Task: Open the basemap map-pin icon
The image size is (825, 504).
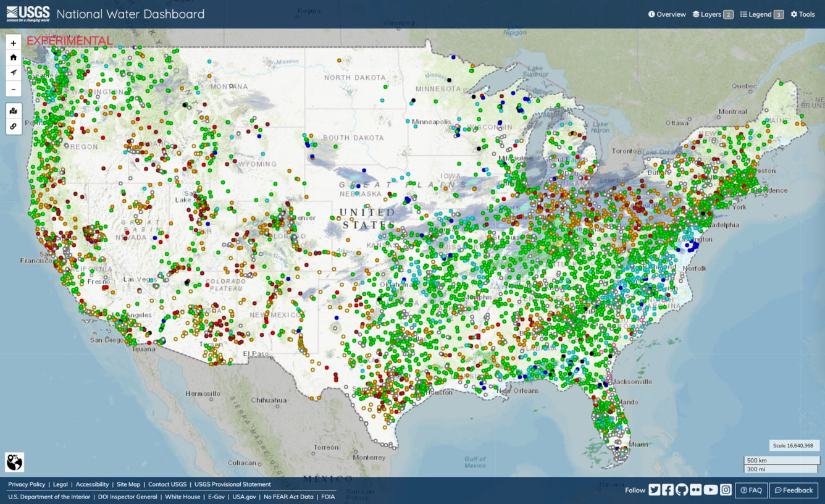Action: tap(13, 111)
